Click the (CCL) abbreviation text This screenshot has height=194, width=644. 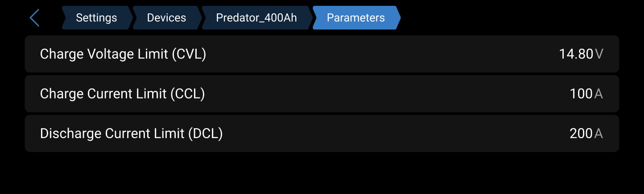tap(188, 94)
